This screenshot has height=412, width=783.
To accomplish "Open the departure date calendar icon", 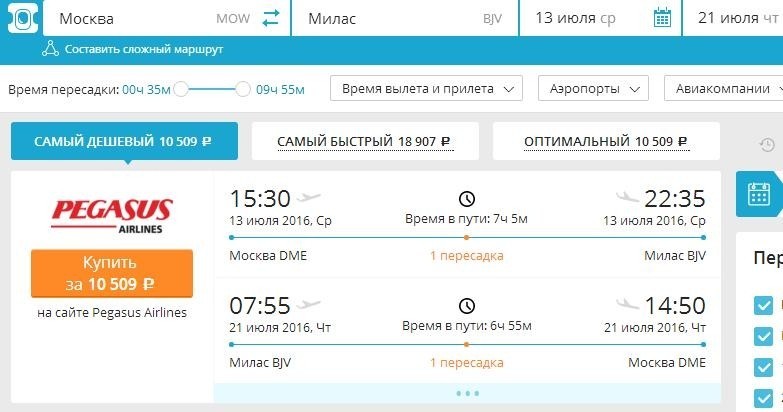I will (x=662, y=18).
